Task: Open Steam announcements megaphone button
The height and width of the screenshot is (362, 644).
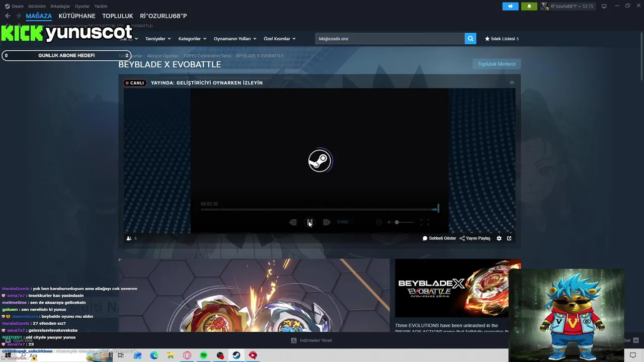Action: [510, 6]
